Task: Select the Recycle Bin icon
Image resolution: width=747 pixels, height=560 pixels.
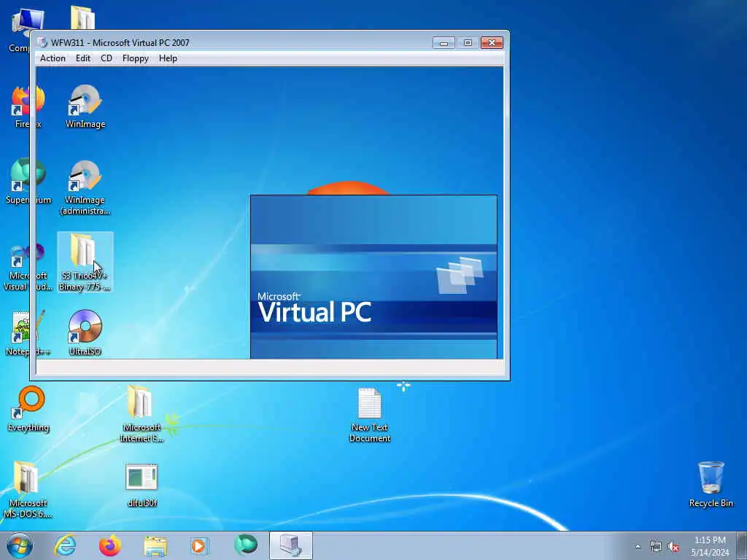Action: (x=711, y=484)
